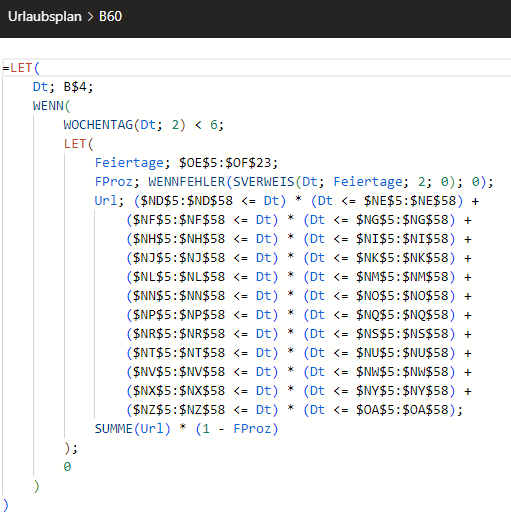Click the $NR$5:$NR$58 range
The width and height of the screenshot is (511, 531).
tap(179, 334)
